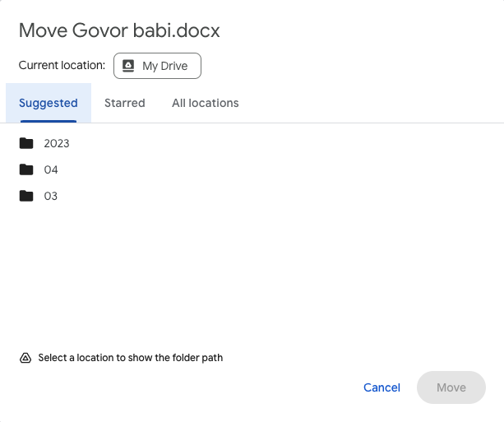Click the drive icon in My Drive chip
Screen dimensions: 504x422
pyautogui.click(x=128, y=66)
